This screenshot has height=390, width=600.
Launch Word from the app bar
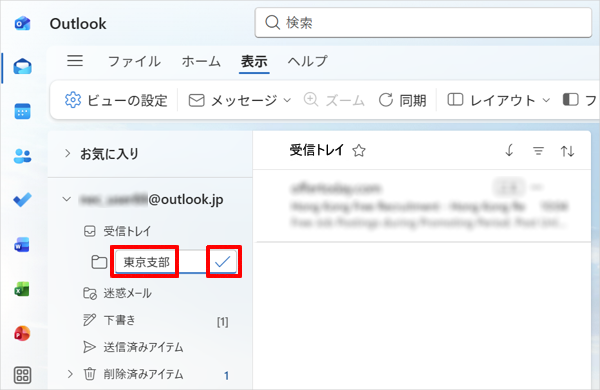(x=22, y=245)
